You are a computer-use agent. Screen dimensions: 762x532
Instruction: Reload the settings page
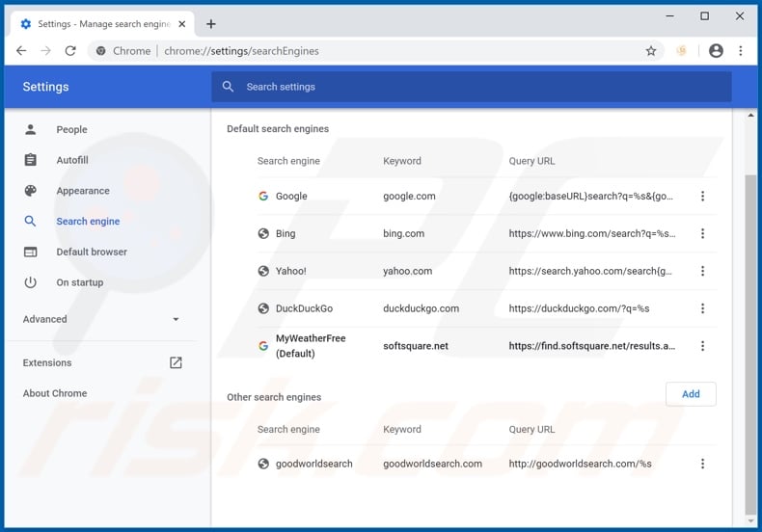pos(70,50)
